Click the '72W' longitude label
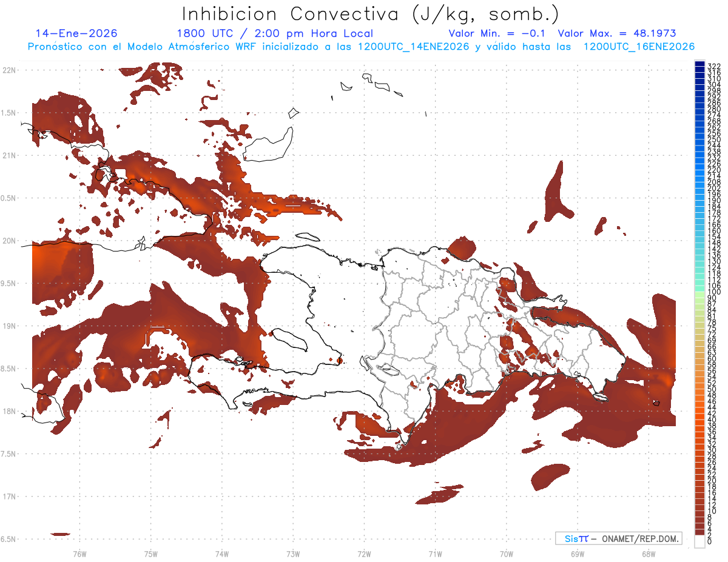Image resolution: width=728 pixels, height=562 pixels. pyautogui.click(x=365, y=553)
